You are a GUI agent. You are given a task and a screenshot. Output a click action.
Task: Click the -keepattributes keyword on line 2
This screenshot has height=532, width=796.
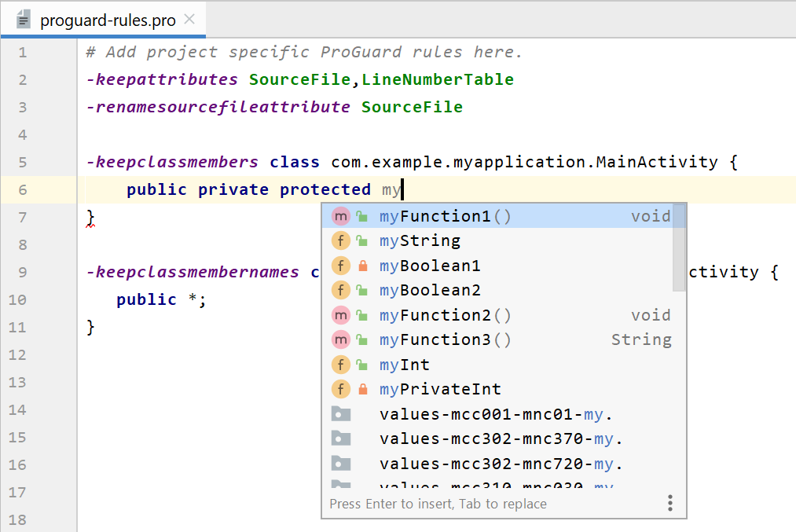(x=162, y=79)
